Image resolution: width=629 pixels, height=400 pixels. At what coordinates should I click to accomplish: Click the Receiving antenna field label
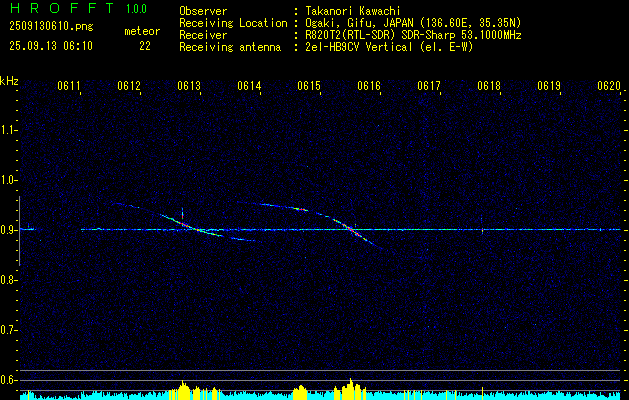[x=230, y=47]
